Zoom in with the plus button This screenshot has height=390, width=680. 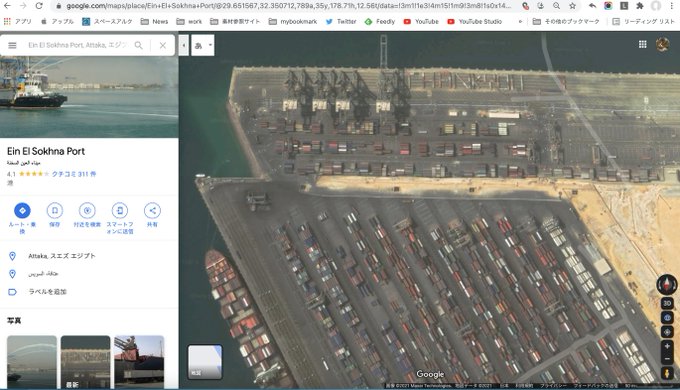coord(667,346)
